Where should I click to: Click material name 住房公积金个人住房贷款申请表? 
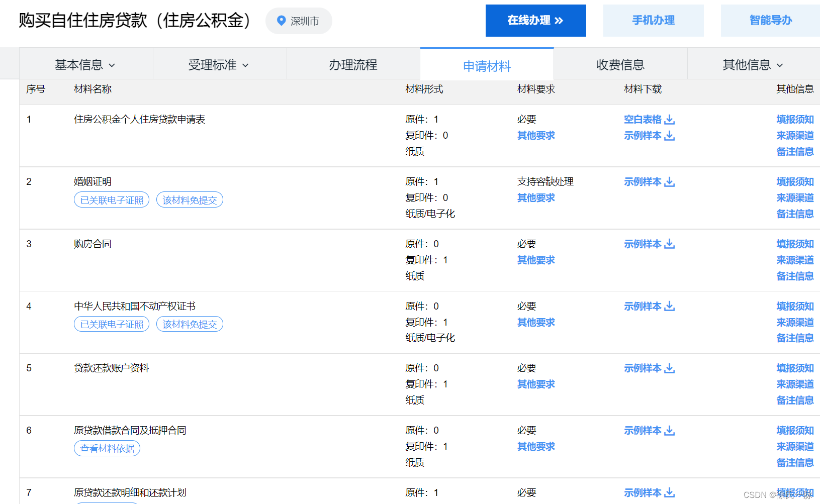click(140, 120)
